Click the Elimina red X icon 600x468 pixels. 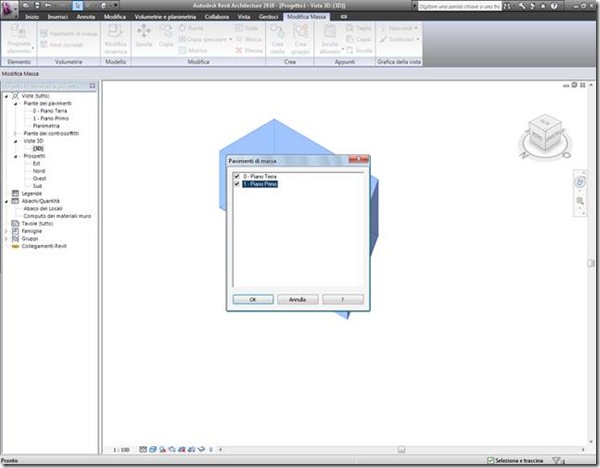point(239,51)
